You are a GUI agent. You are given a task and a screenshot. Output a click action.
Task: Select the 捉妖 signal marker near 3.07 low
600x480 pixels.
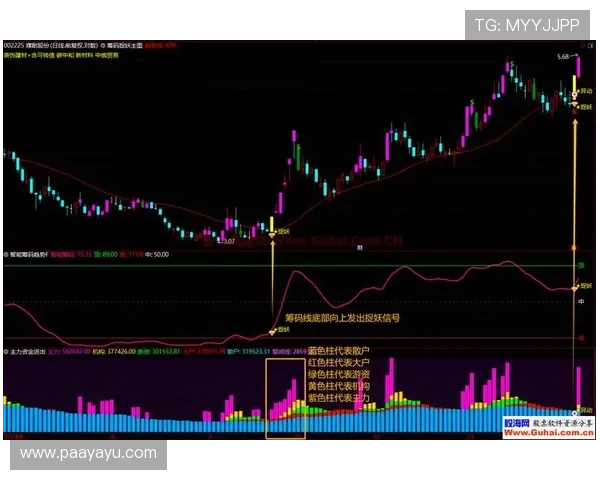pyautogui.click(x=283, y=231)
